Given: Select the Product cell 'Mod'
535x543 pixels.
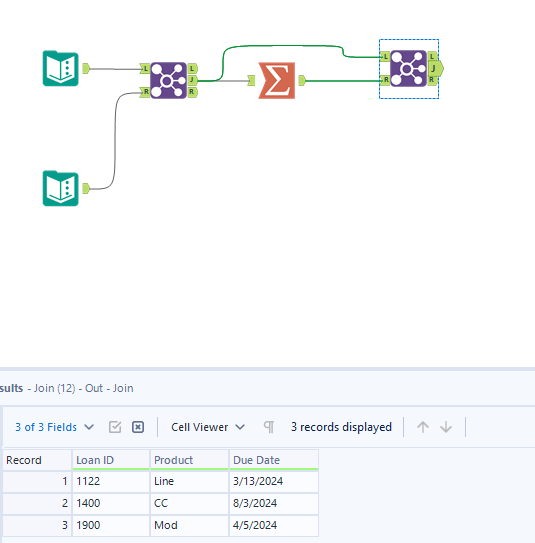Looking at the screenshot, I should (x=189, y=525).
